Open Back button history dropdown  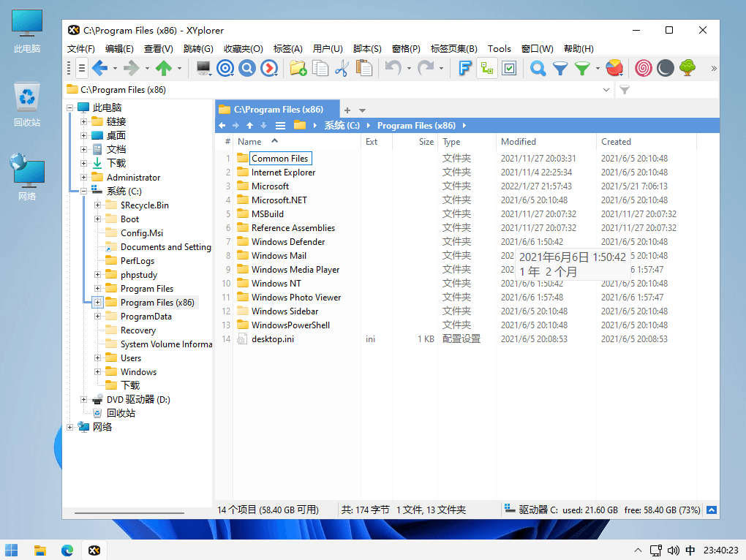pos(115,69)
